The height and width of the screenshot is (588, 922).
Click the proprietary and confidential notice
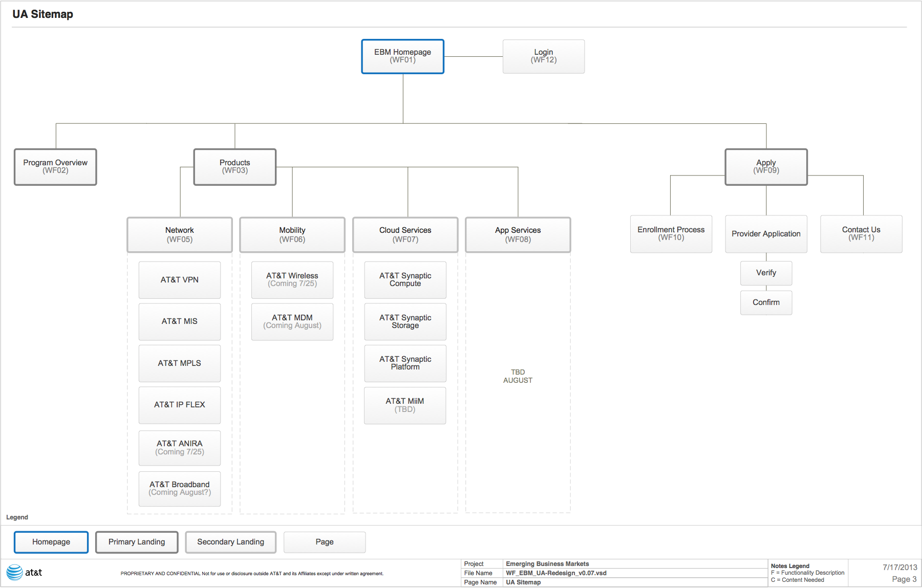point(252,574)
